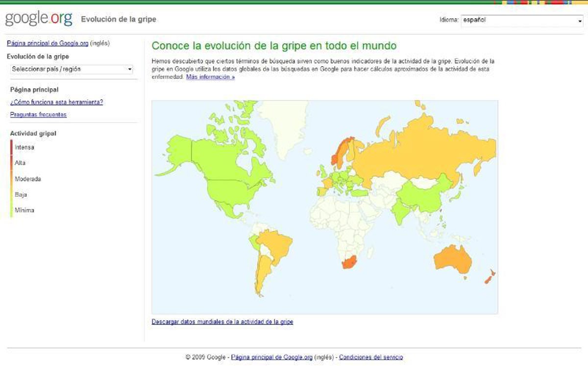Click the google.org logo
The height and width of the screenshot is (366, 588).
(39, 19)
